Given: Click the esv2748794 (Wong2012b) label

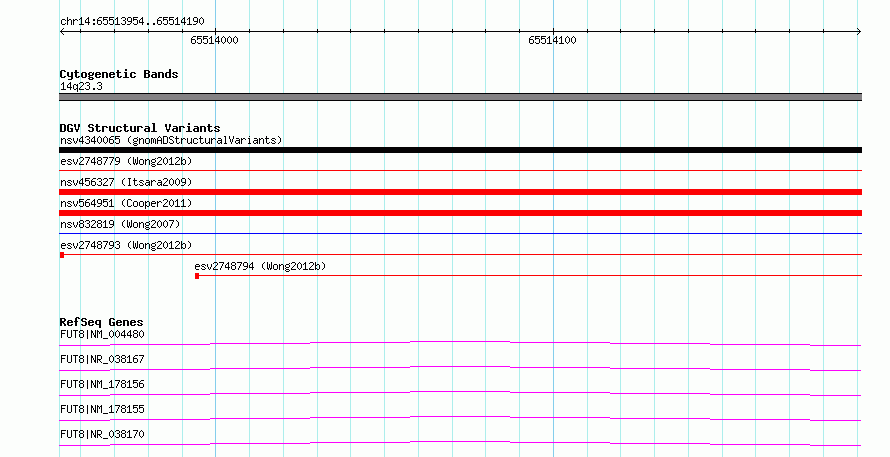Looking at the screenshot, I should [x=260, y=266].
